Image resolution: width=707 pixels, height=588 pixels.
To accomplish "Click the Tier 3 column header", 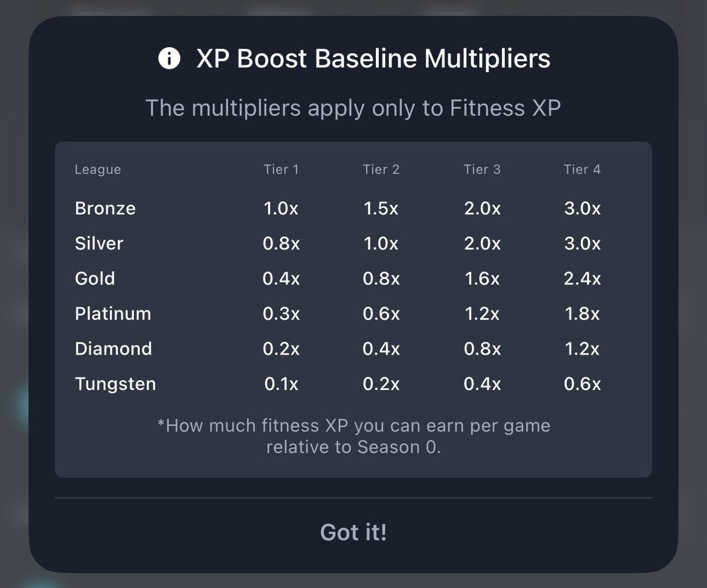I will pos(482,170).
